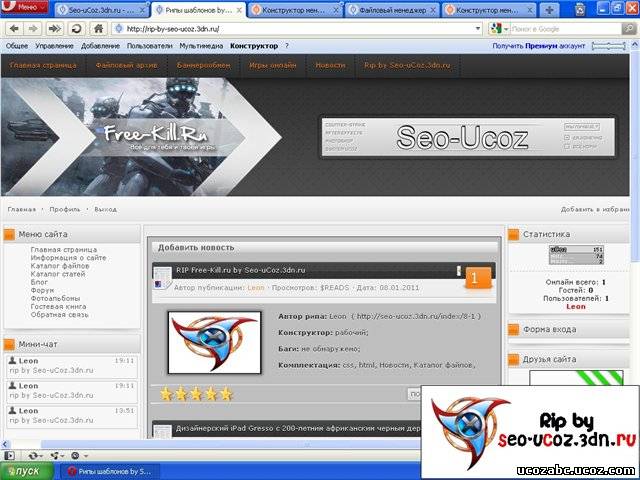The width and height of the screenshot is (640, 480).
Task: Open the Мультимедиа admin menu
Action: pos(201,46)
